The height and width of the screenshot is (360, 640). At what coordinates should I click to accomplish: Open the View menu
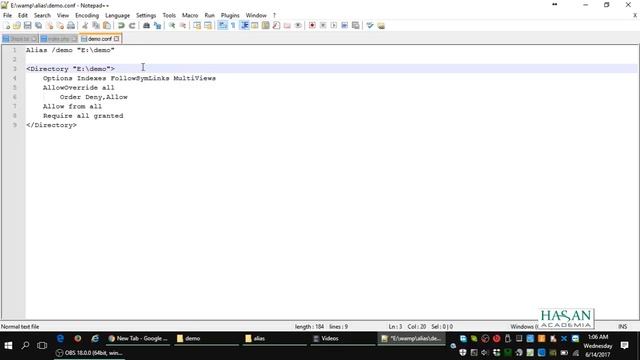[63, 15]
